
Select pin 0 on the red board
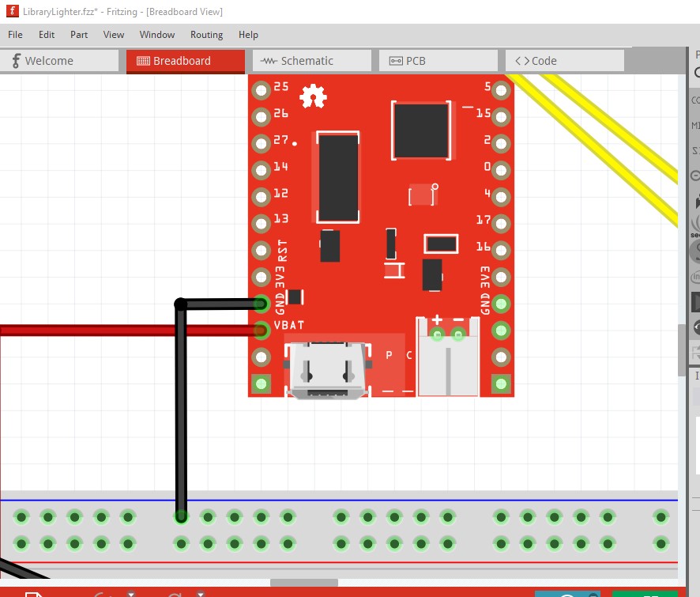[x=501, y=170]
